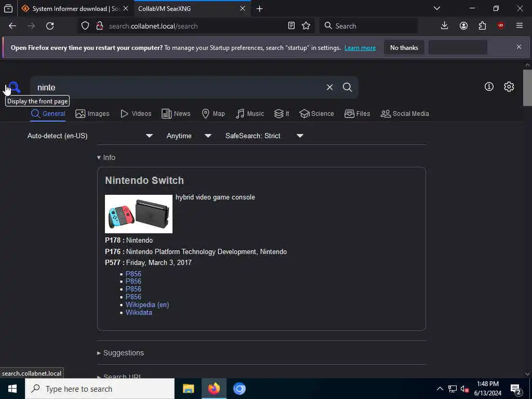Switch to Science search category
Screen dimensions: 532x399
[316, 114]
